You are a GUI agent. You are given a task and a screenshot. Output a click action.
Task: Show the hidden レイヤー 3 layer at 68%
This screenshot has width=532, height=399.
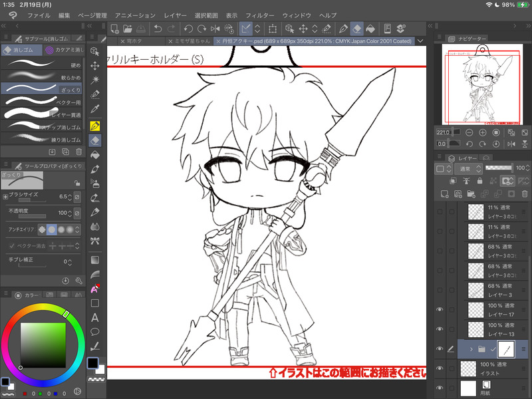440,290
